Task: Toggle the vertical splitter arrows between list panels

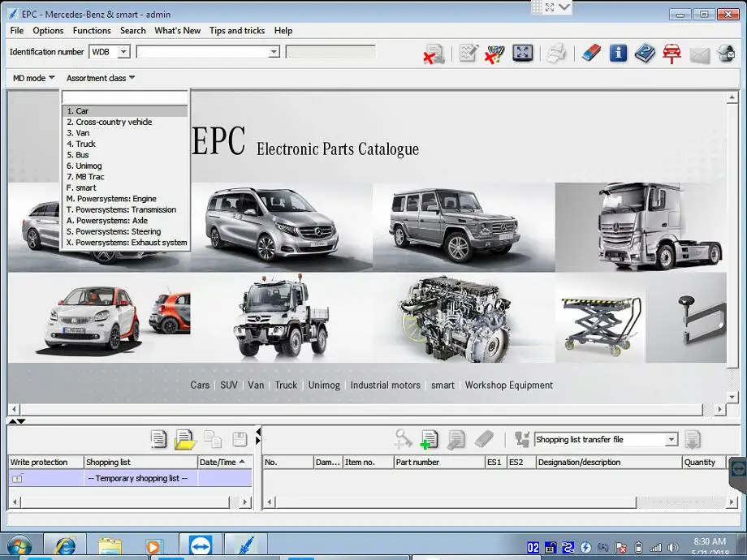Action: (257, 436)
